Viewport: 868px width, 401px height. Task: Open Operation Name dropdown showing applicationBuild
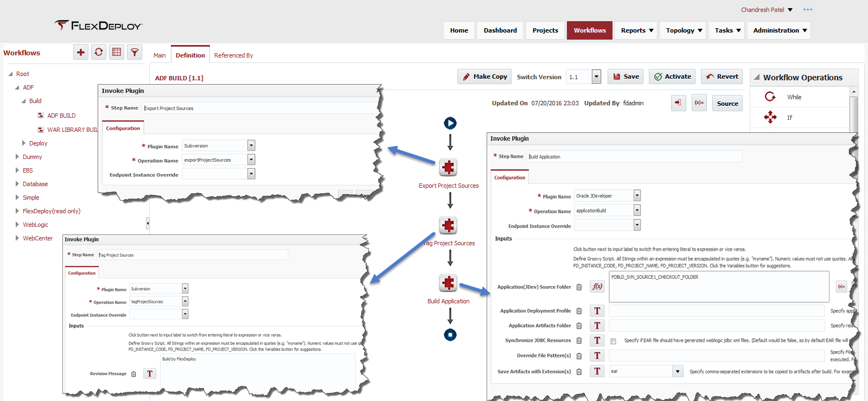point(637,210)
